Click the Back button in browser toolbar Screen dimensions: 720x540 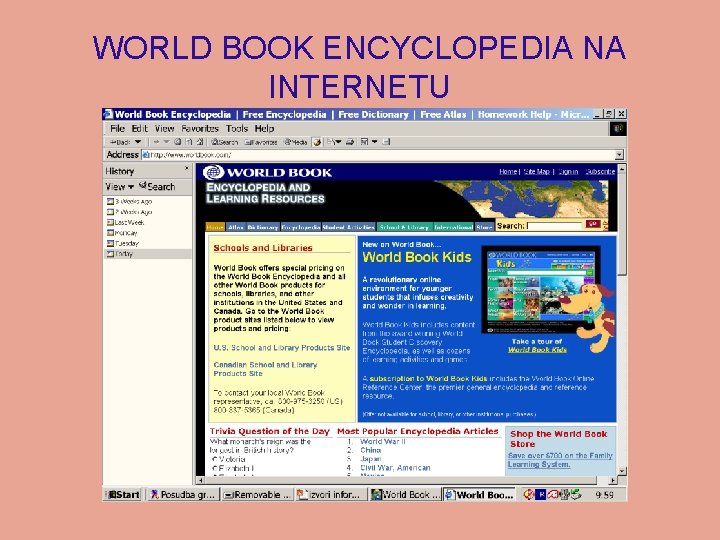pos(120,142)
